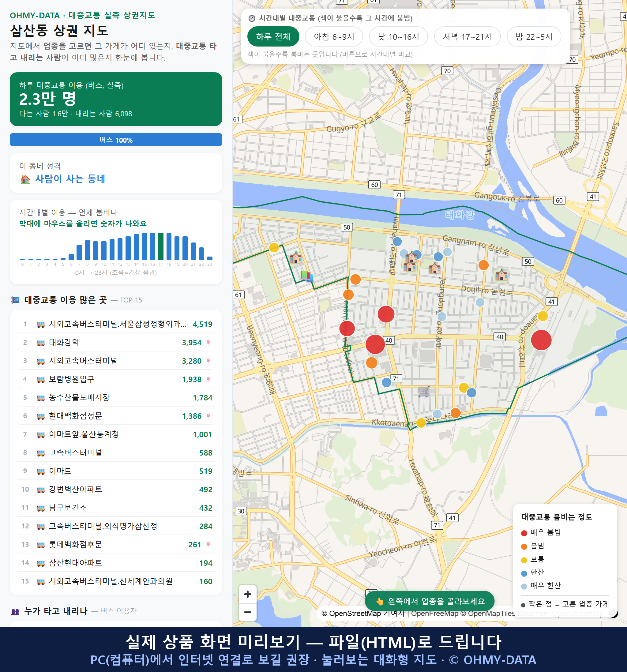Click the blue marker beside the 71 sign
627x672 pixels.
click(386, 382)
